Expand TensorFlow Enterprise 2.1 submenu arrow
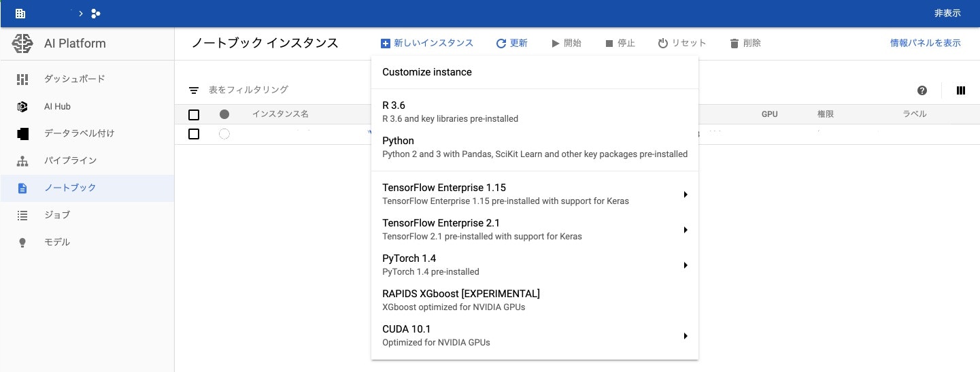980x372 pixels. tap(686, 230)
